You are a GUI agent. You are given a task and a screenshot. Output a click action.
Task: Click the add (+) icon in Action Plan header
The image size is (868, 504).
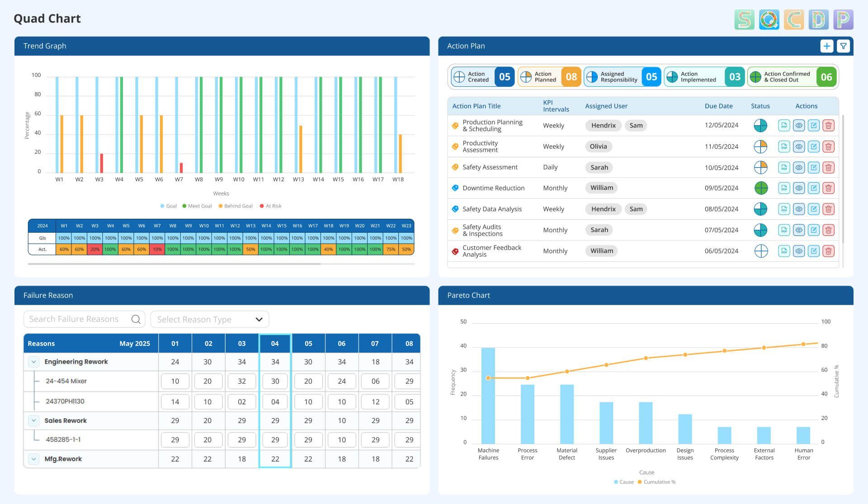point(827,46)
